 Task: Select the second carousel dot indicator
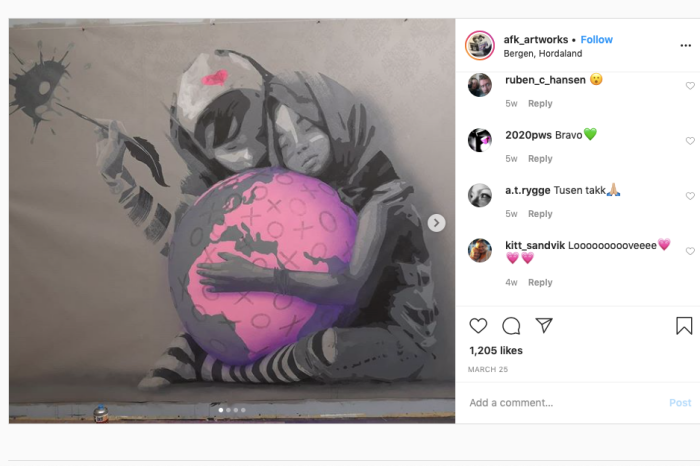click(x=229, y=410)
